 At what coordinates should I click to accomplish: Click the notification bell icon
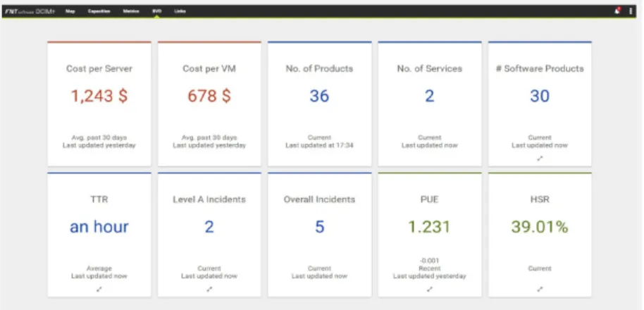[618, 11]
